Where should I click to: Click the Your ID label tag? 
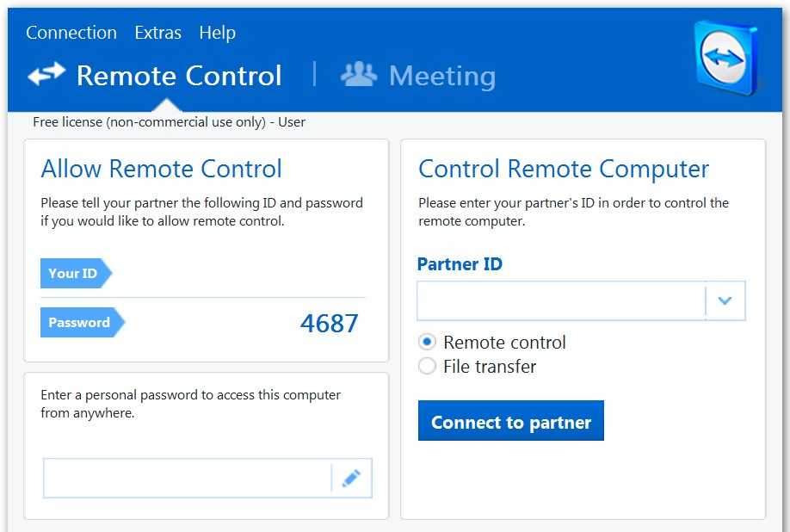73,273
